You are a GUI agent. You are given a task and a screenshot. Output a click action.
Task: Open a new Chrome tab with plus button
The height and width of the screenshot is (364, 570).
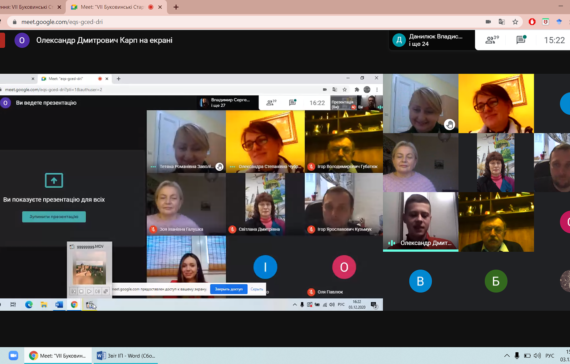click(x=176, y=7)
